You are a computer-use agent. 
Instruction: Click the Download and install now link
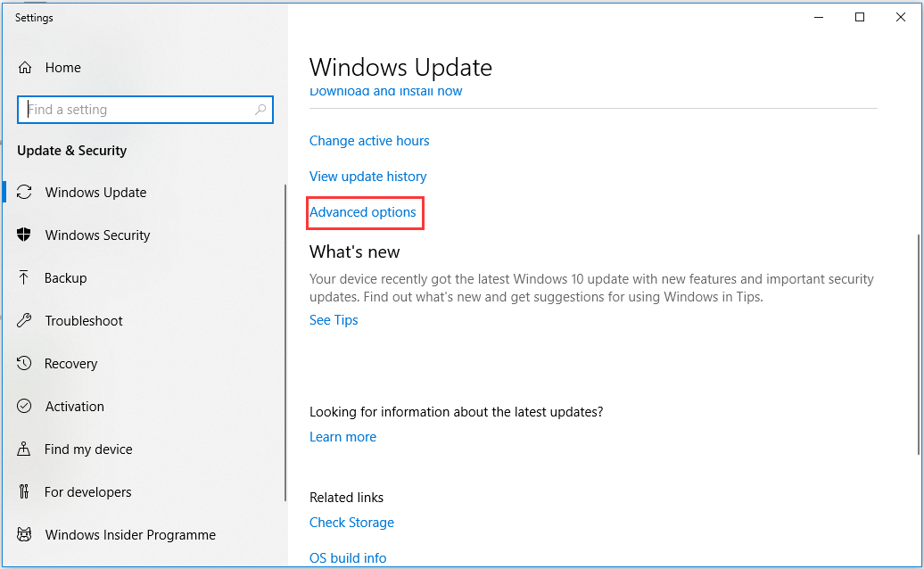coord(385,91)
